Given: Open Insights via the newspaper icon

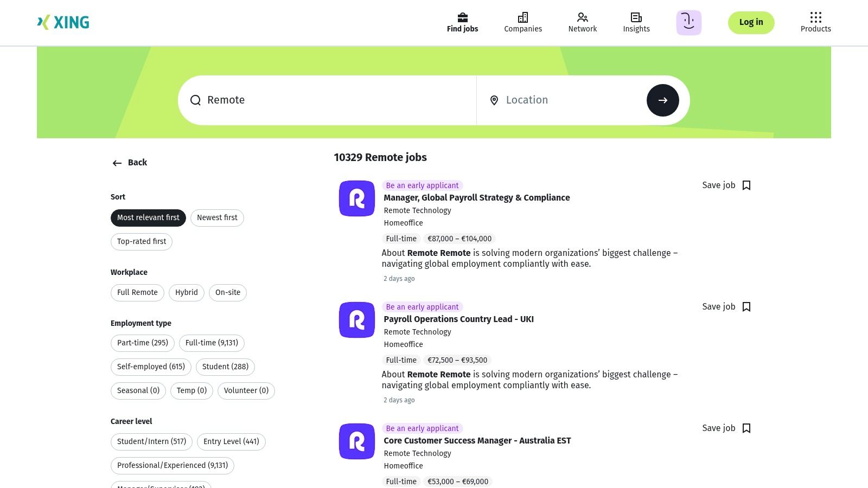Looking at the screenshot, I should click(x=636, y=17).
